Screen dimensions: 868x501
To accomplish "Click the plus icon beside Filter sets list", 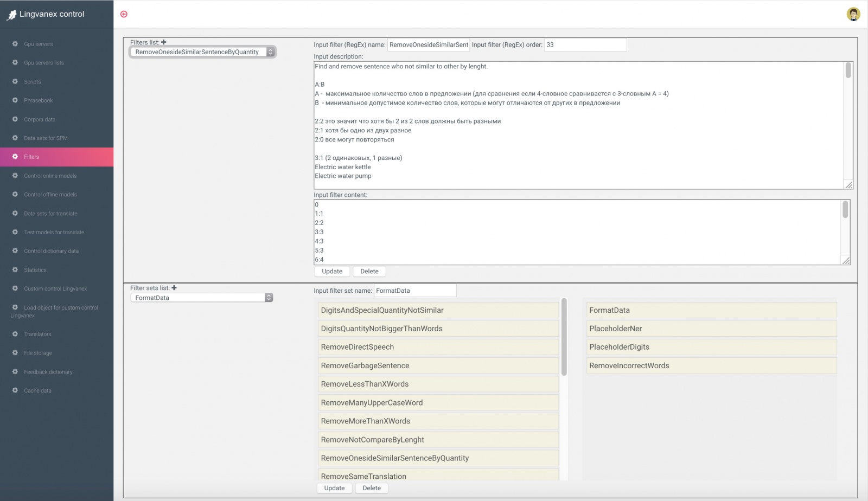I will tap(174, 288).
